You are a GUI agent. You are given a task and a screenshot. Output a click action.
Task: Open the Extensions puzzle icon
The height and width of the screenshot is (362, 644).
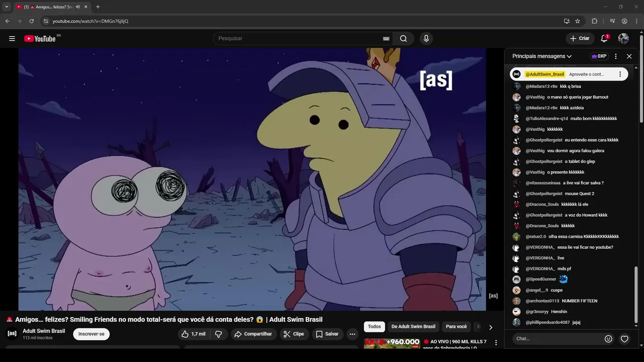[594, 21]
